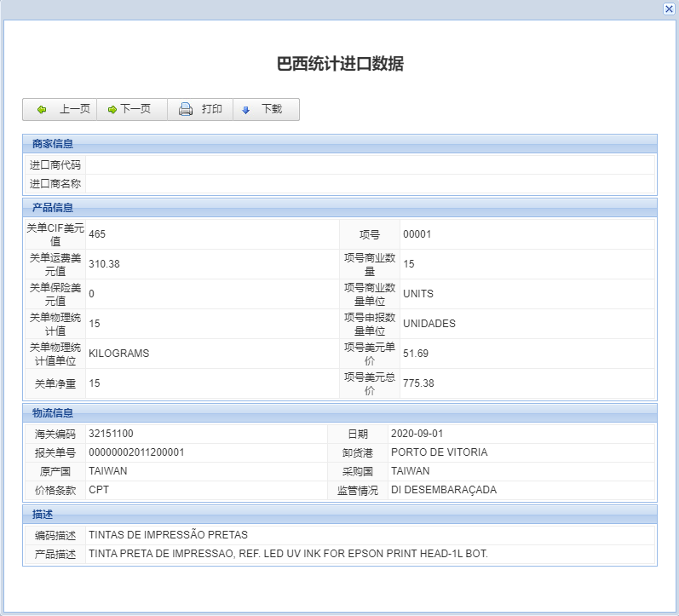
Task: Select the total price value 775.38
Action: point(418,383)
